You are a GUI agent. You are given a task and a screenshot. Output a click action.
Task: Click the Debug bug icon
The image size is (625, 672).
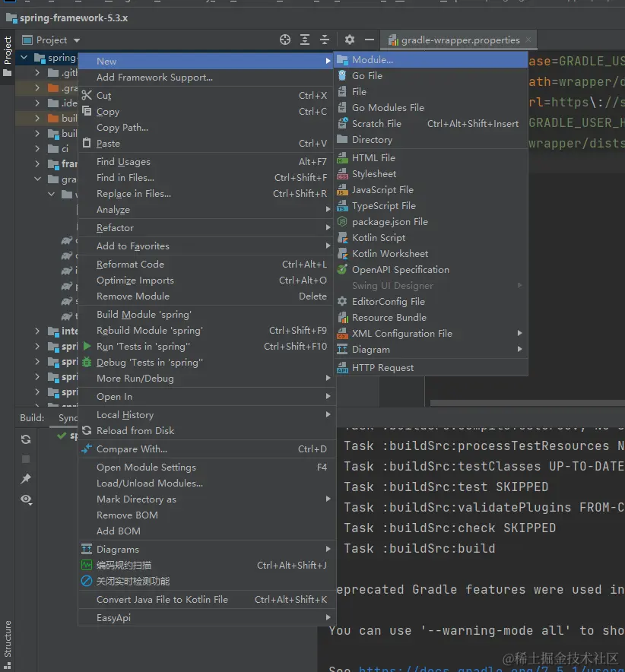(87, 362)
